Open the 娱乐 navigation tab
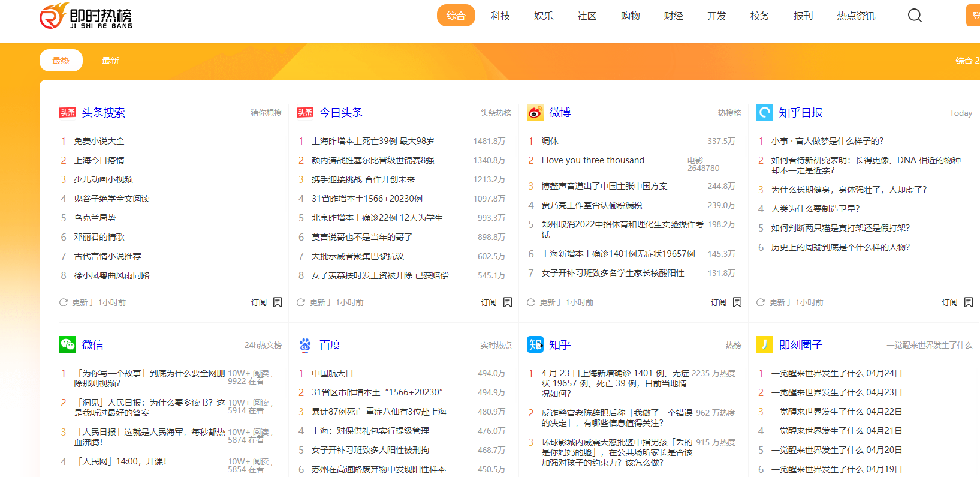Viewport: 980px width, 477px height. [544, 16]
